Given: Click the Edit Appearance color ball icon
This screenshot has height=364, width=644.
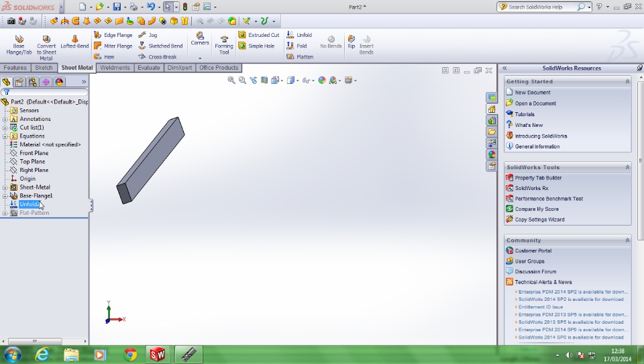Looking at the screenshot, I should 322,80.
